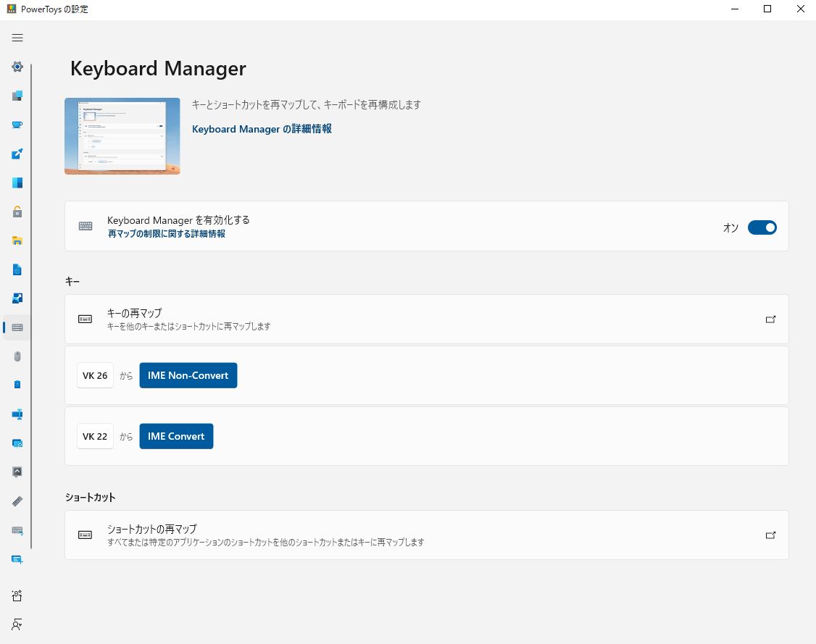Open Text Extractor sidebar icon
Image resolution: width=816 pixels, height=644 pixels.
(x=17, y=559)
